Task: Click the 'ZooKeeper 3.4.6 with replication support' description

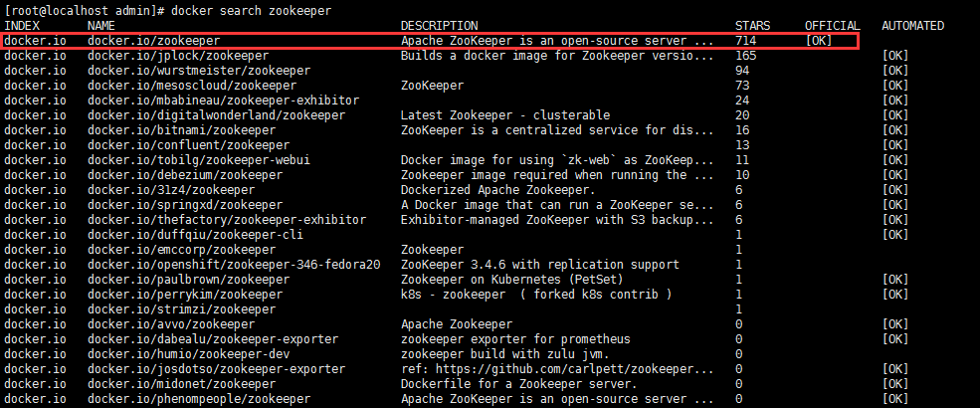Action: point(539,265)
